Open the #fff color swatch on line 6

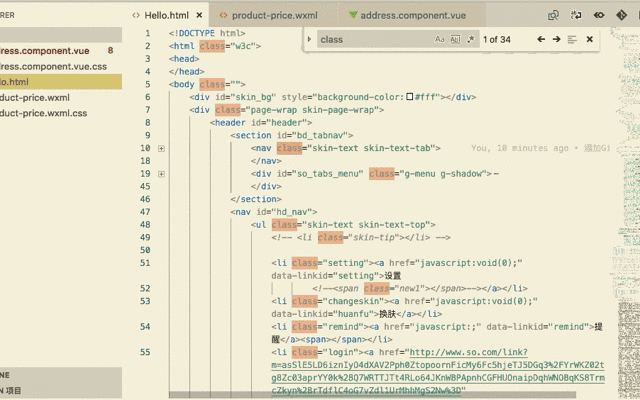[409, 97]
